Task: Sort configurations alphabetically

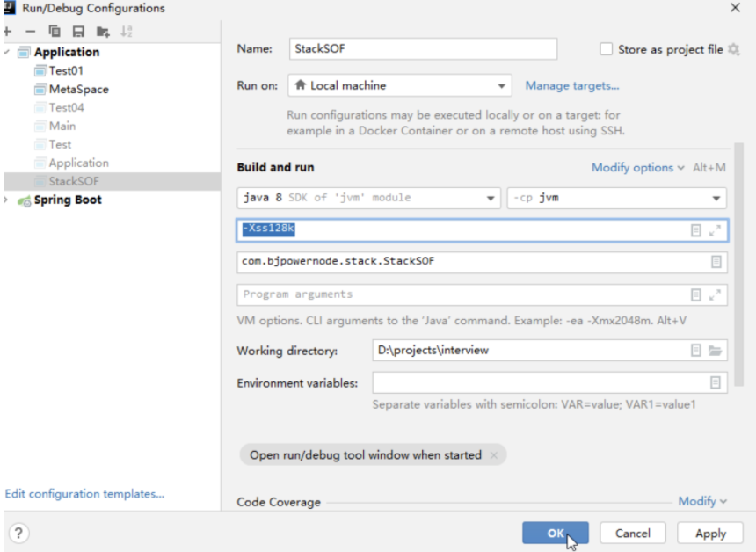Action: [127, 32]
